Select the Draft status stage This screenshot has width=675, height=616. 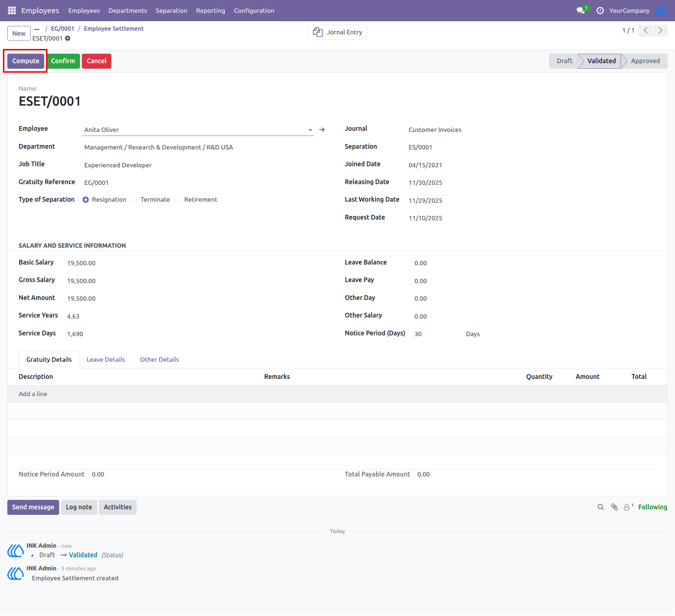click(x=564, y=61)
